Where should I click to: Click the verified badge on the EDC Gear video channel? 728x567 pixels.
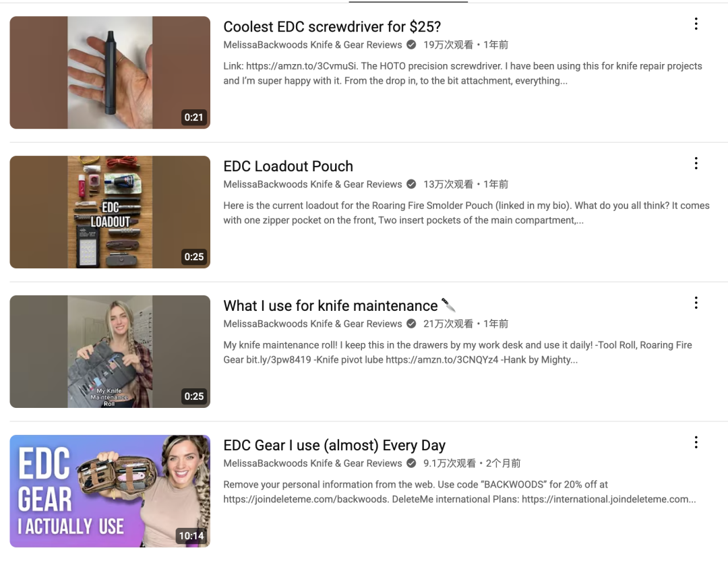point(411,463)
